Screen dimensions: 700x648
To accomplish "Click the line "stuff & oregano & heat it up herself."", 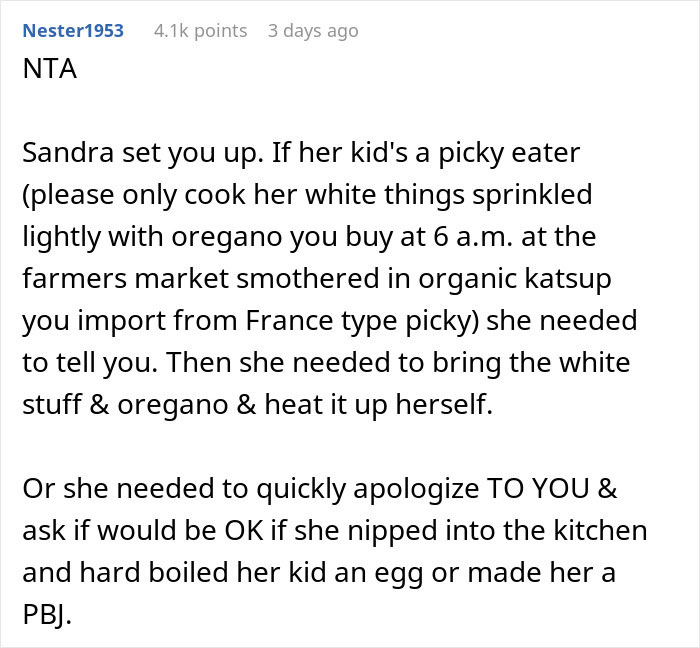I will pos(258,404).
